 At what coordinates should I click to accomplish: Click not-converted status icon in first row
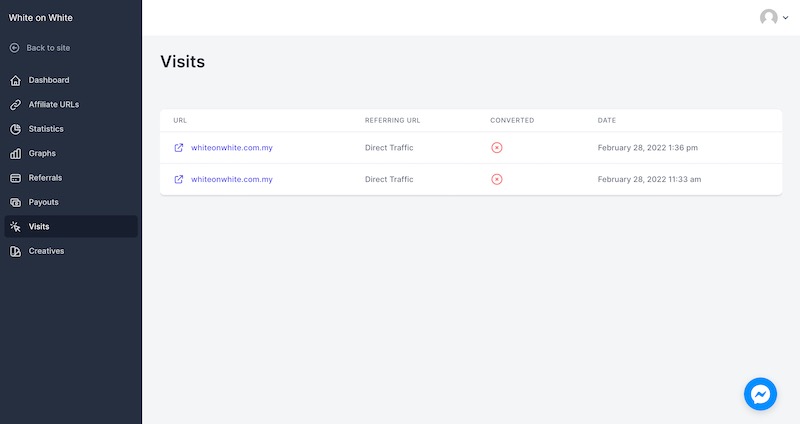click(497, 148)
